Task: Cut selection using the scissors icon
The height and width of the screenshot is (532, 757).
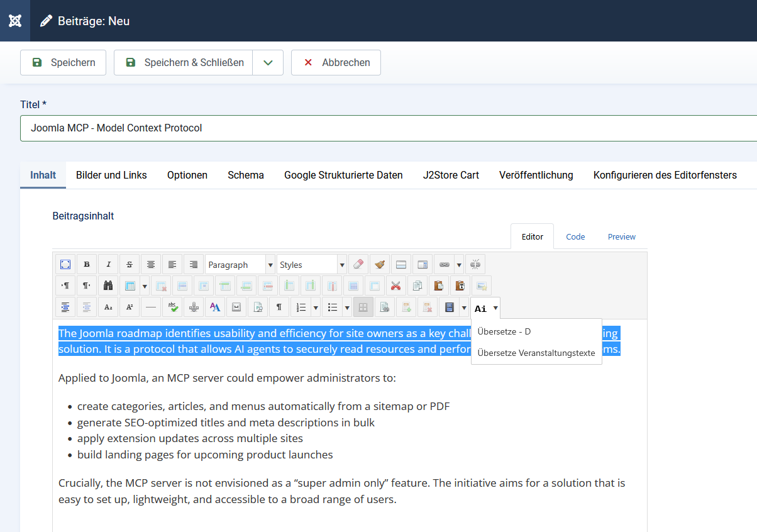Action: click(x=395, y=285)
